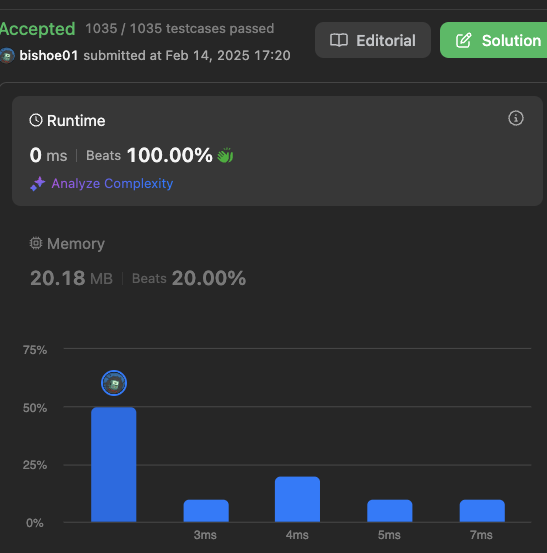Click the chip icon beside Memory

click(x=36, y=243)
